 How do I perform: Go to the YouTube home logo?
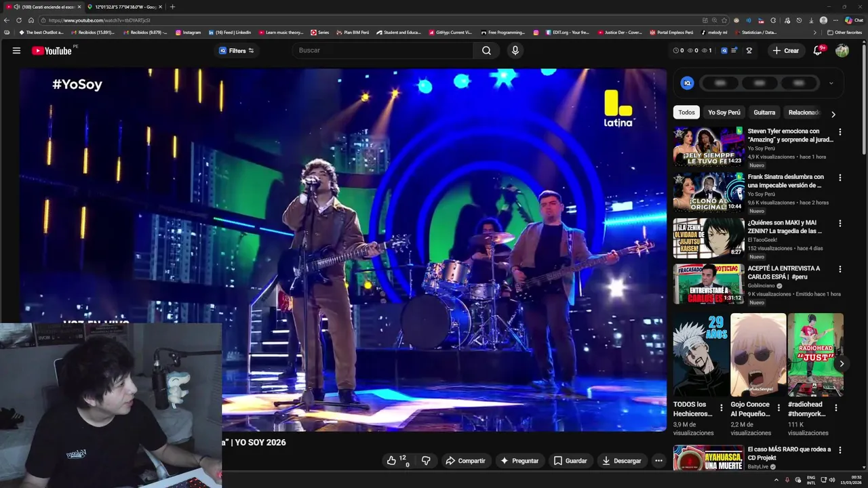pos(52,50)
